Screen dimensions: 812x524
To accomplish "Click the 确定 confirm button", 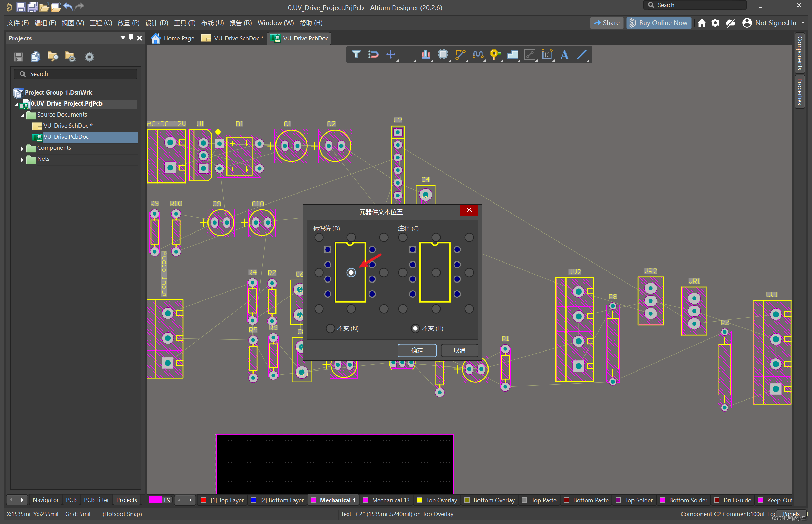I will tap(417, 350).
